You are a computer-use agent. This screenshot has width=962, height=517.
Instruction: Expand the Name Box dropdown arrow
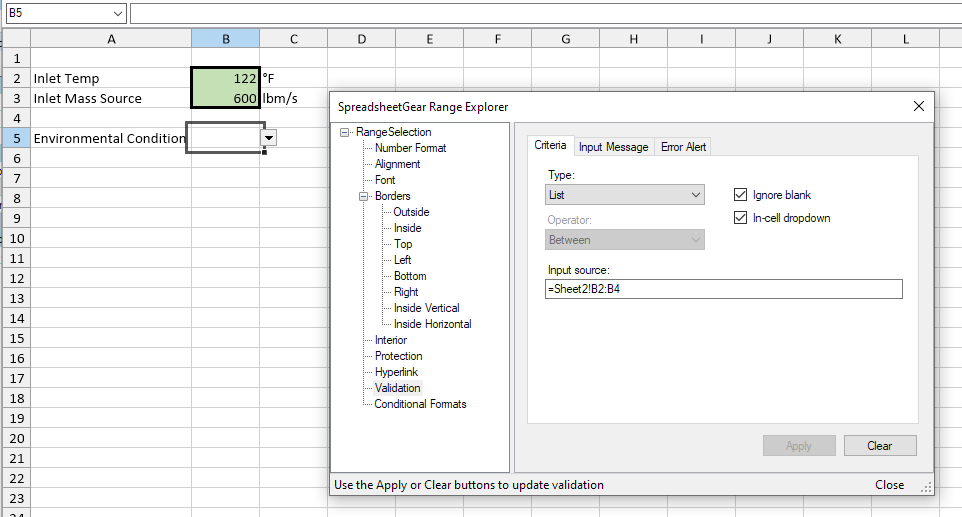[118, 13]
